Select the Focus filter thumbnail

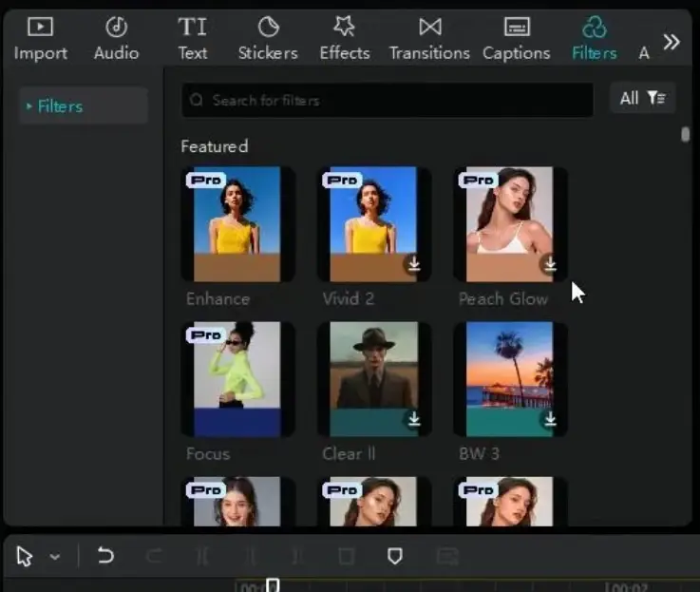click(237, 379)
